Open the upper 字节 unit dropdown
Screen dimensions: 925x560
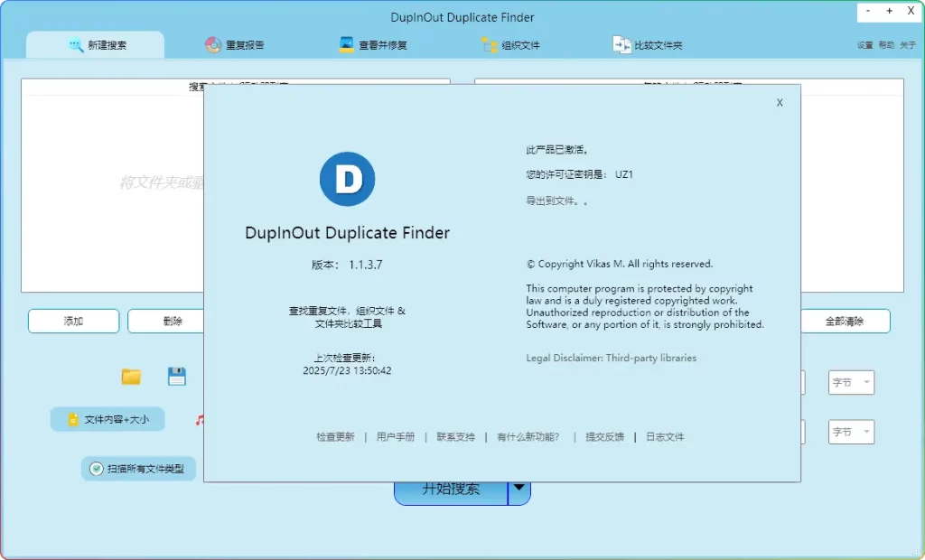tap(851, 382)
